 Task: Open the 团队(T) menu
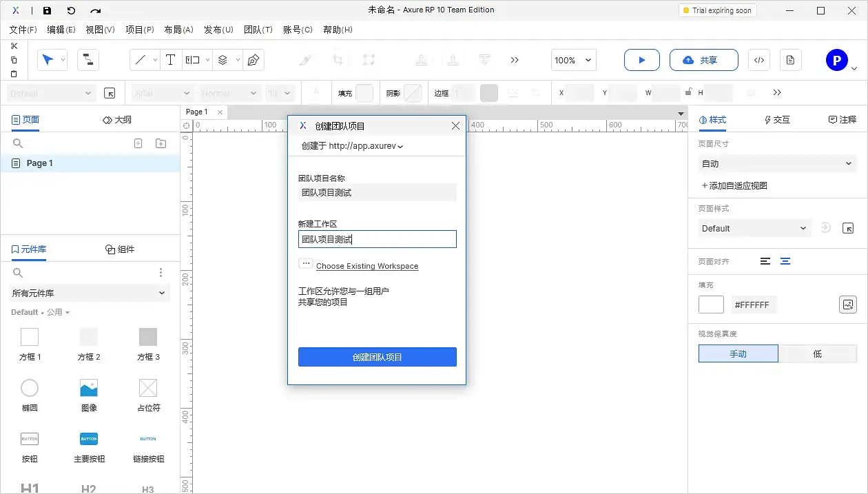click(x=258, y=30)
